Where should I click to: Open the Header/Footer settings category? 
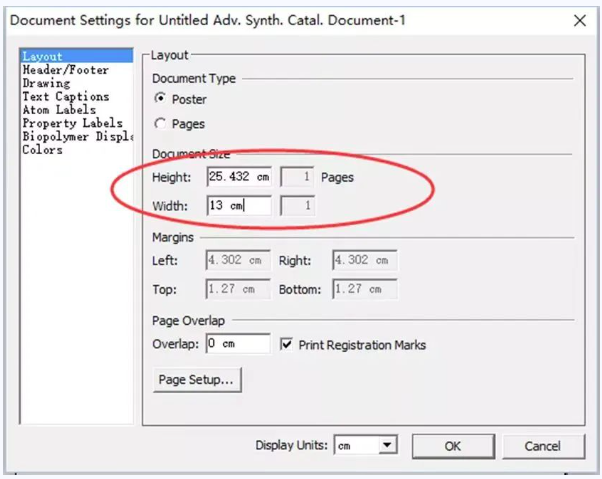point(66,70)
